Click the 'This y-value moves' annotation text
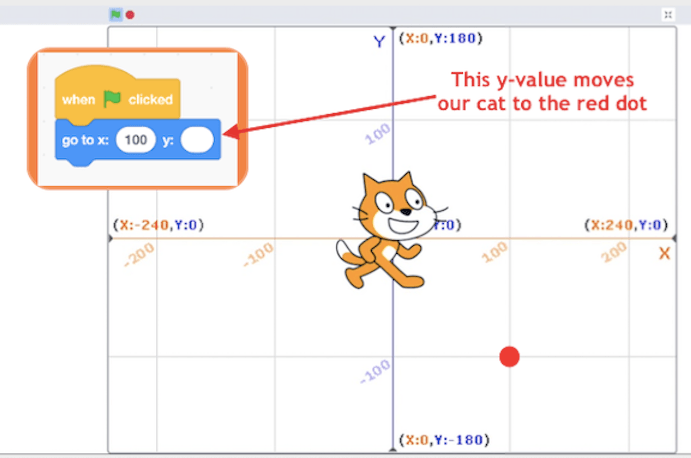The height and width of the screenshot is (458, 691). [x=542, y=80]
